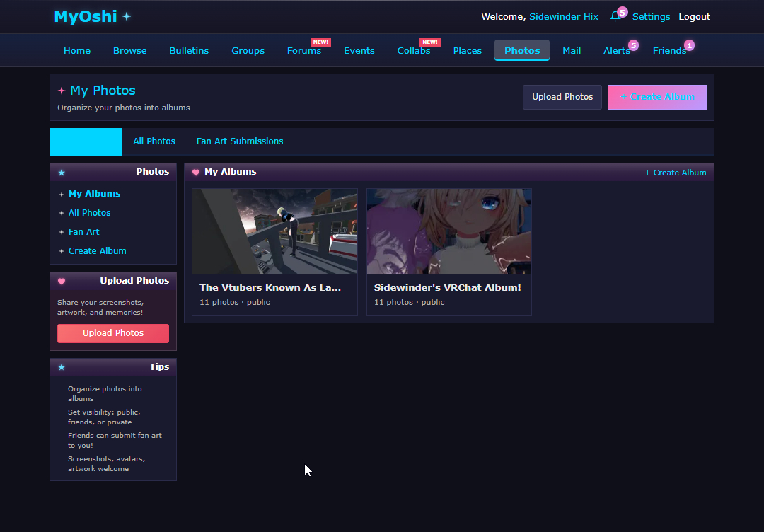
Task: Open My Albums in the sidebar
Action: click(x=94, y=194)
